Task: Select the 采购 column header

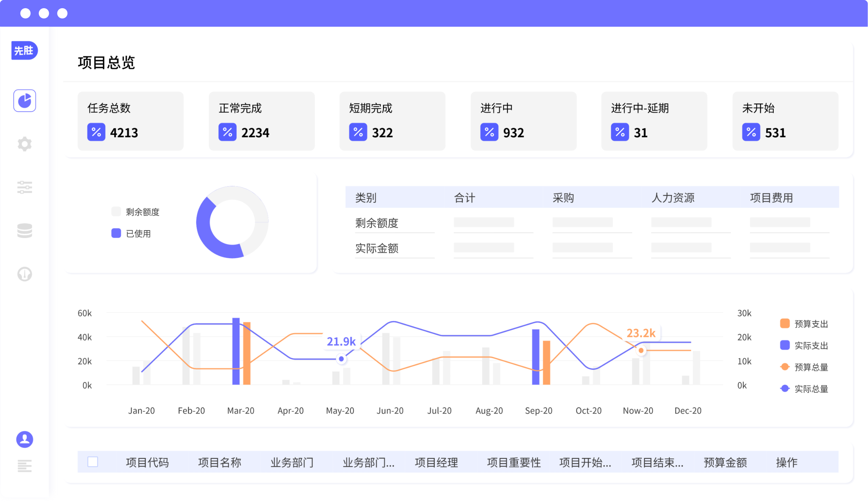Action: 563,198
